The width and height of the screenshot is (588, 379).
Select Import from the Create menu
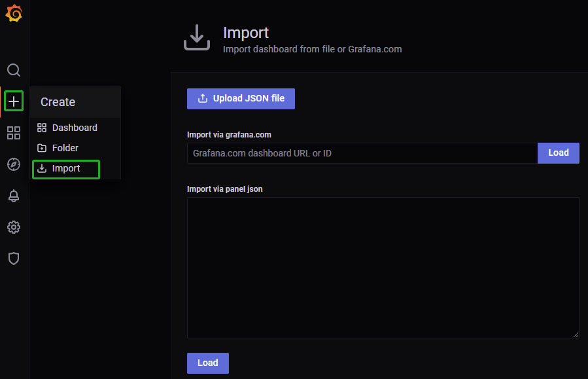[66, 169]
